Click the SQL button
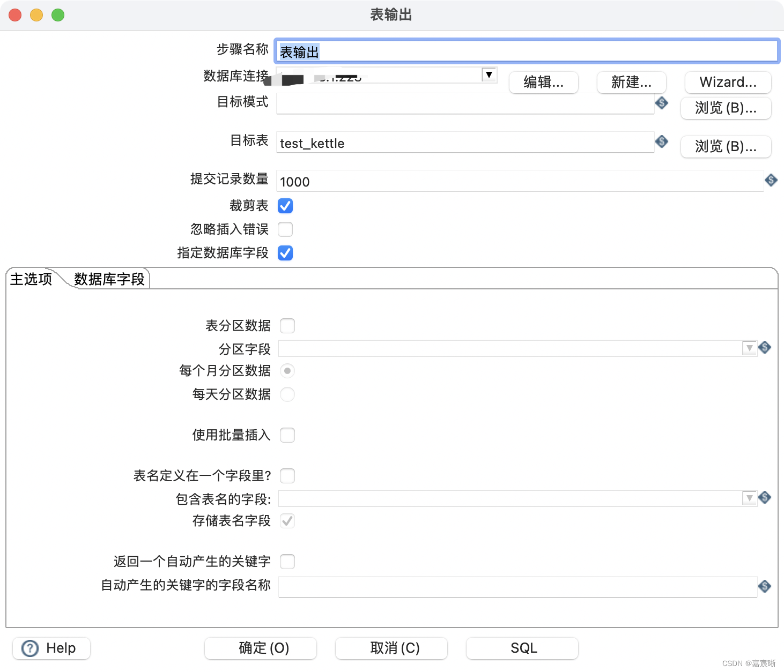Viewport: 784px width, 672px height. click(x=522, y=648)
